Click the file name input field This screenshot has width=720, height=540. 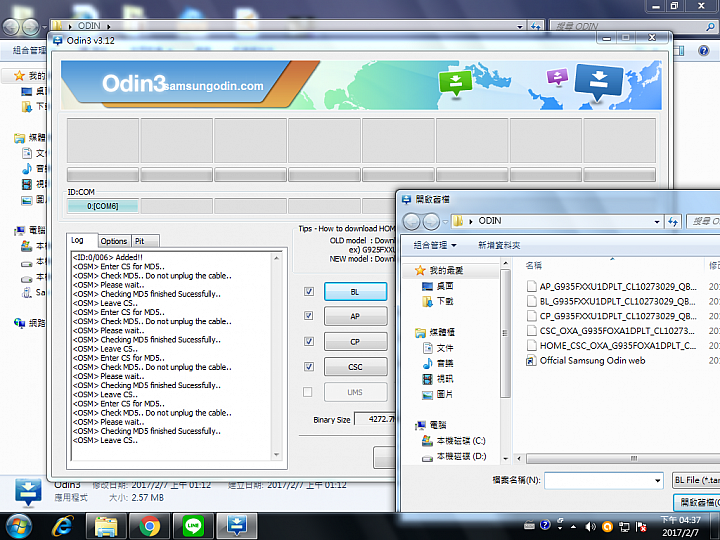(599, 481)
